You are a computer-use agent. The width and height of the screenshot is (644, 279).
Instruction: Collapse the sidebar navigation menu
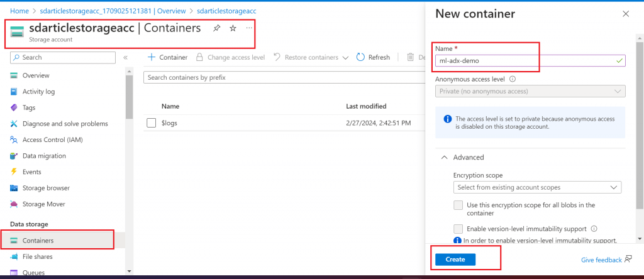(x=125, y=57)
